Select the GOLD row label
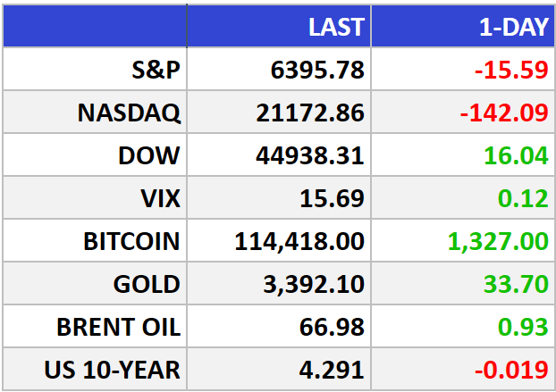This screenshot has width=556, height=392. (x=147, y=284)
